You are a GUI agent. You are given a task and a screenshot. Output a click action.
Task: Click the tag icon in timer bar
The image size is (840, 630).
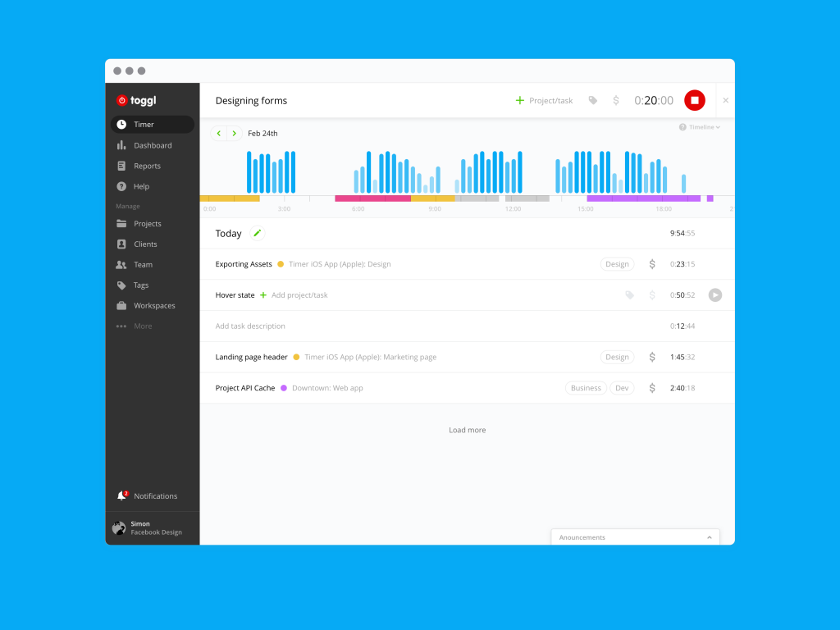(592, 100)
